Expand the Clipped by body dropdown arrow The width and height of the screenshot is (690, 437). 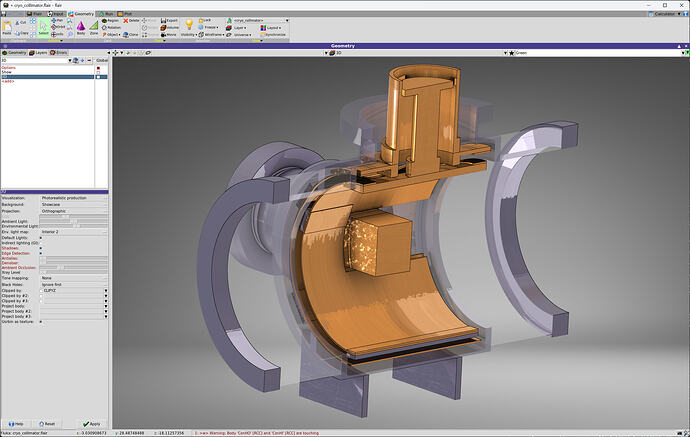pos(106,291)
